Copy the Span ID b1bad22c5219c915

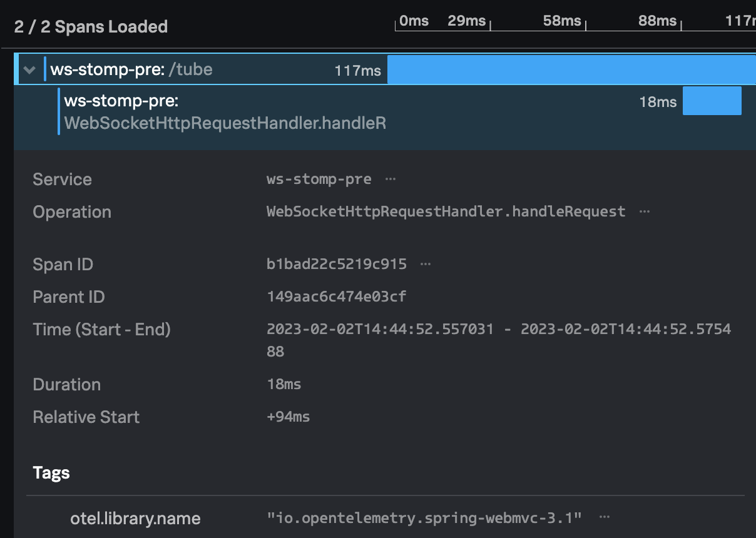[x=425, y=263]
